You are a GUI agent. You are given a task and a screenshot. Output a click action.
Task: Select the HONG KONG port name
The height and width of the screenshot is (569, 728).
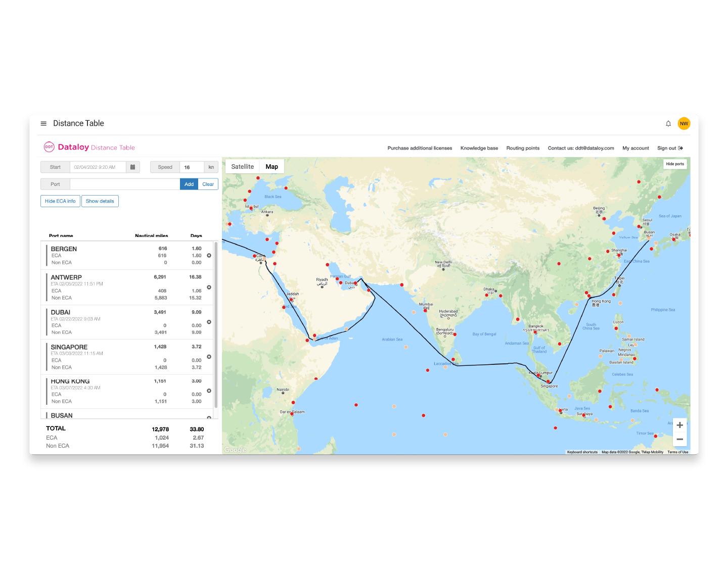70,382
